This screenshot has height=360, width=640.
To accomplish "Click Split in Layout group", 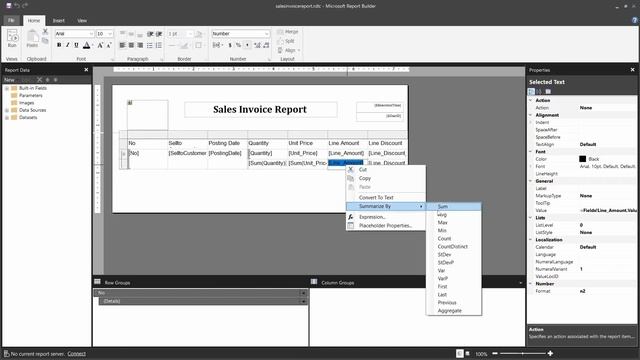I will coord(286,41).
